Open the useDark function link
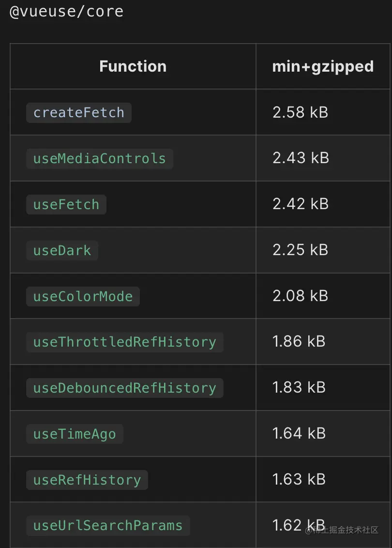Viewport: 392px width, 548px height. point(62,250)
